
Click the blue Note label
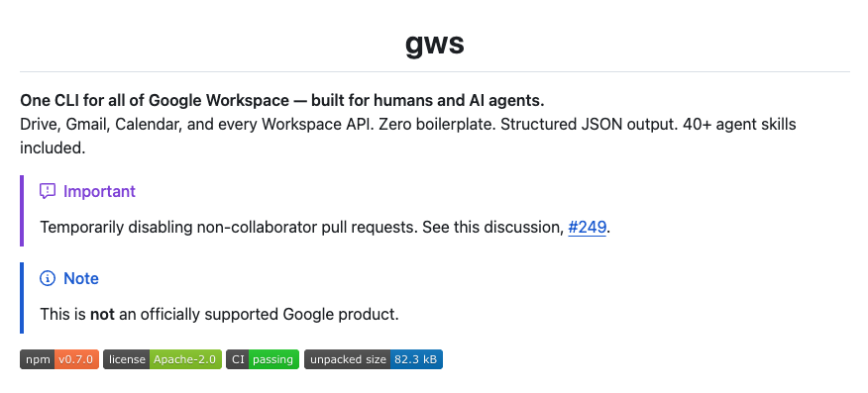(x=81, y=278)
